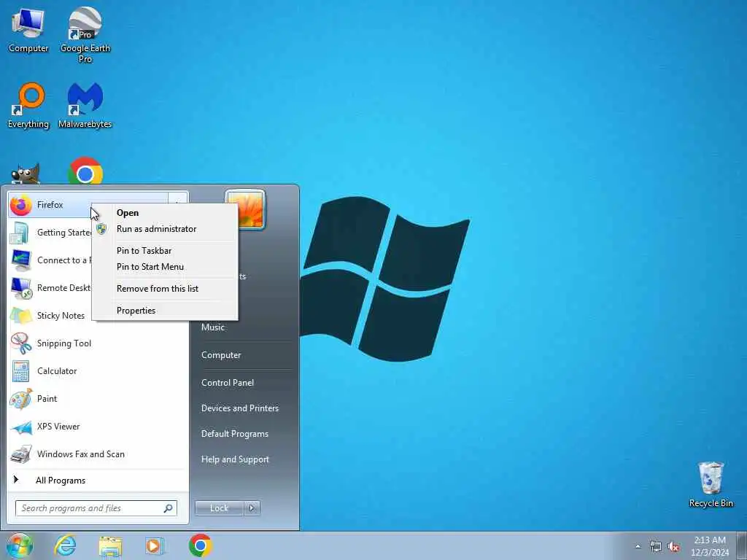Expand the Firefox jump list arrow
The height and width of the screenshot is (560, 747).
point(178,199)
